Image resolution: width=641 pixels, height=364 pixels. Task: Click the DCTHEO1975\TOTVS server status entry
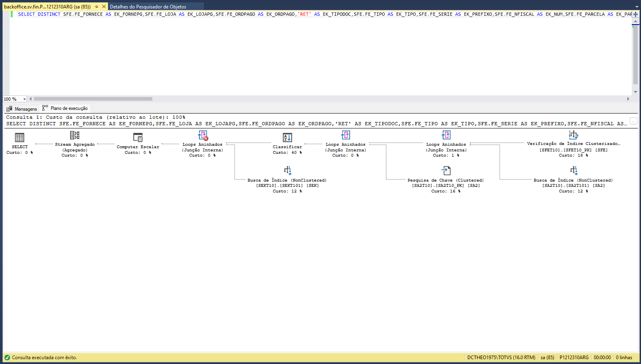(x=501, y=358)
